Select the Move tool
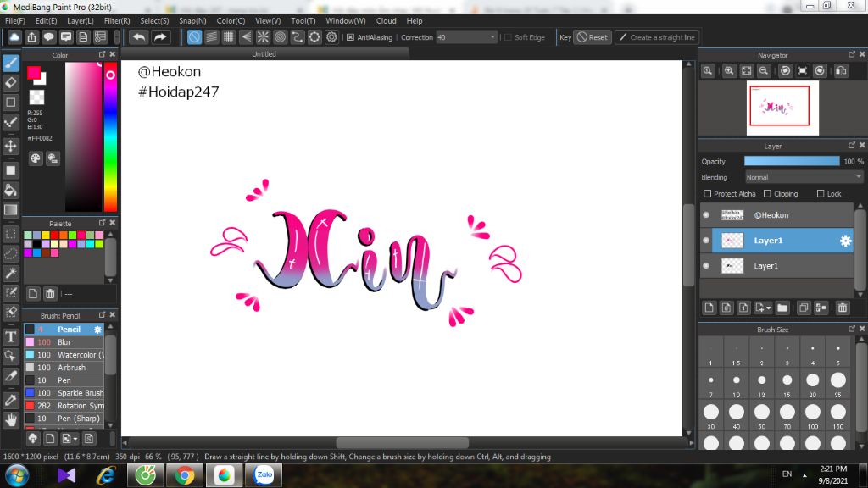Screen dimensions: 868x488 (x=10, y=146)
